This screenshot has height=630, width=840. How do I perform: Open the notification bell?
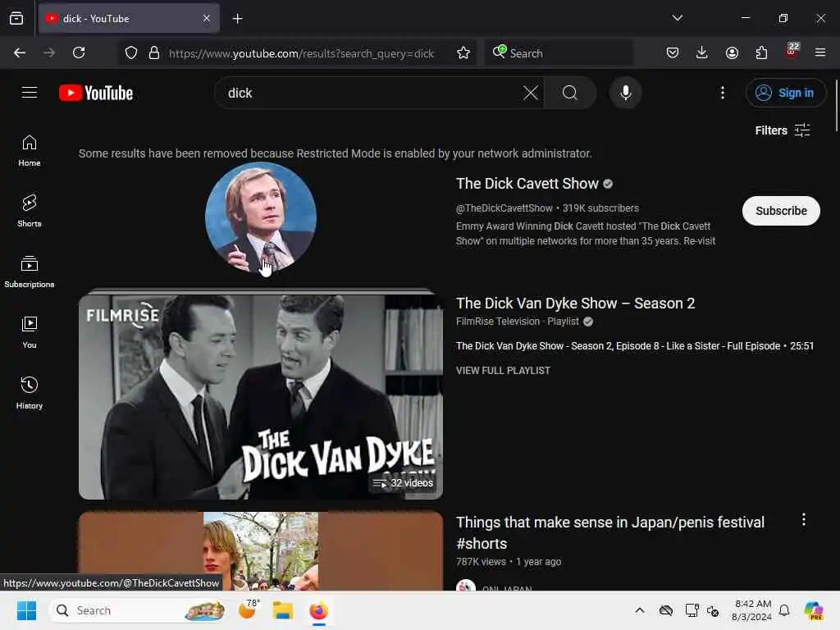[x=784, y=610]
